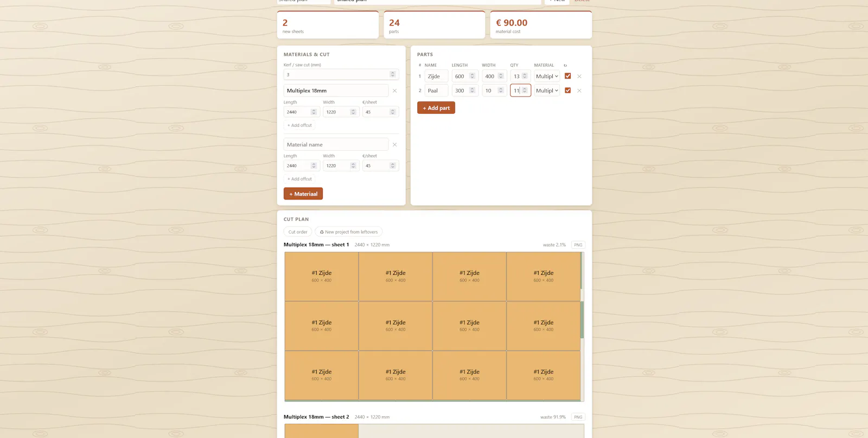Remove the unnamed second material
This screenshot has width=868, height=438.
coord(394,145)
